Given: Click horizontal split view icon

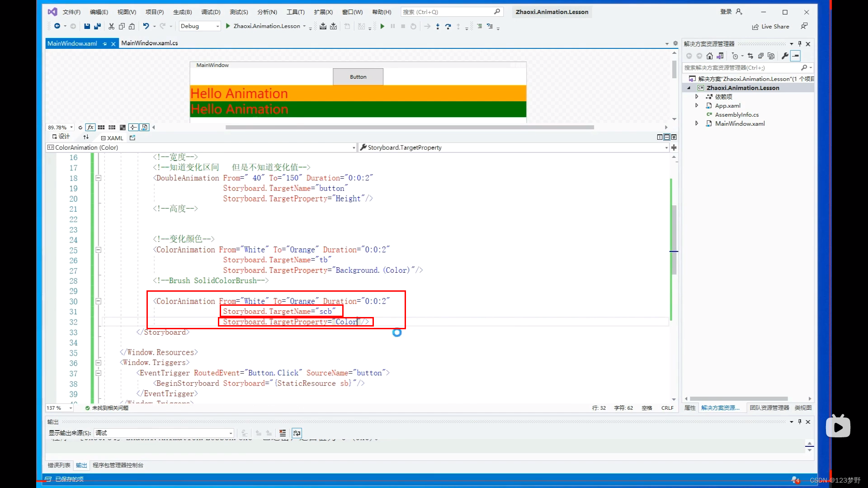Looking at the screenshot, I should point(667,137).
